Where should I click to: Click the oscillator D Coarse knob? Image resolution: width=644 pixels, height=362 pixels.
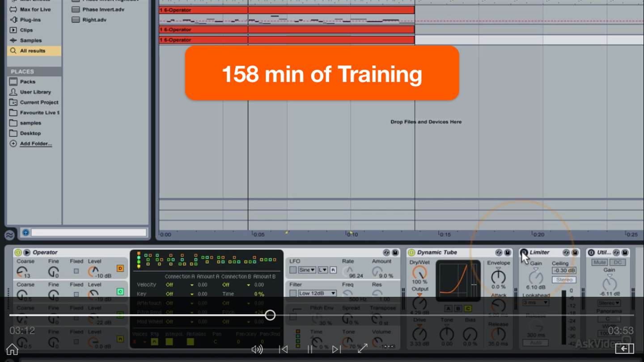click(x=22, y=271)
